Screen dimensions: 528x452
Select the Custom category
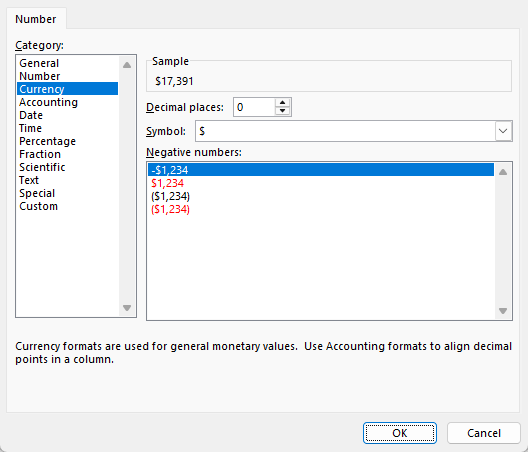pyautogui.click(x=67, y=206)
